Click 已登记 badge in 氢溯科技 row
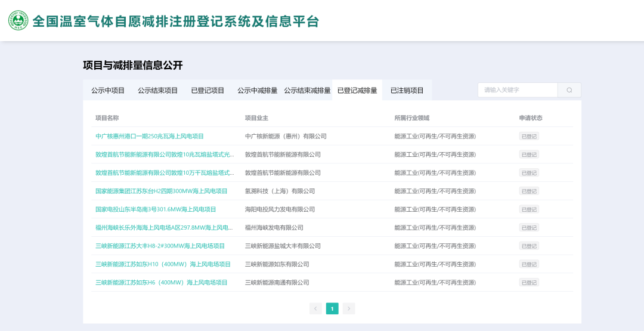644x331 pixels. click(529, 191)
